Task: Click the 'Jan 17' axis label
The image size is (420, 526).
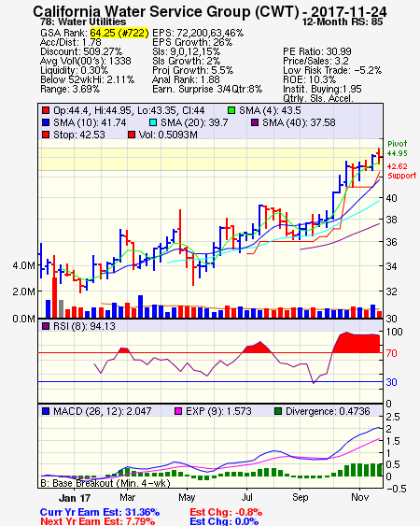Action: [75, 498]
